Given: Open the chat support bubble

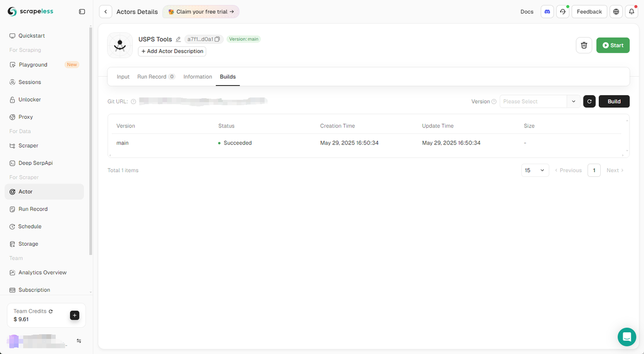Looking at the screenshot, I should (627, 337).
